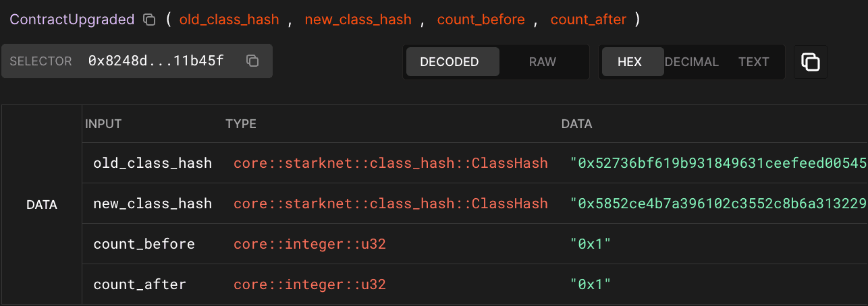Click the DATA row group label
The height and width of the screenshot is (306, 868).
click(42, 205)
